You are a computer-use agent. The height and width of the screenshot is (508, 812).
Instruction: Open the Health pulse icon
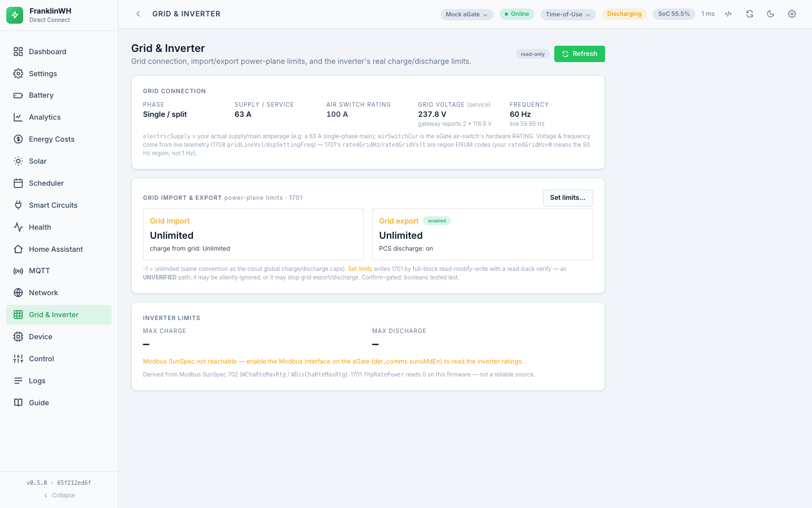(x=18, y=227)
